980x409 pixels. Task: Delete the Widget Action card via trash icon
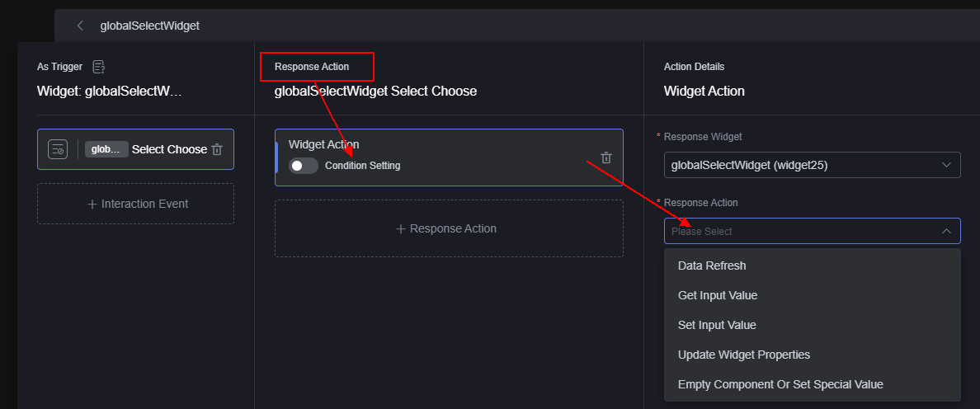click(x=605, y=157)
